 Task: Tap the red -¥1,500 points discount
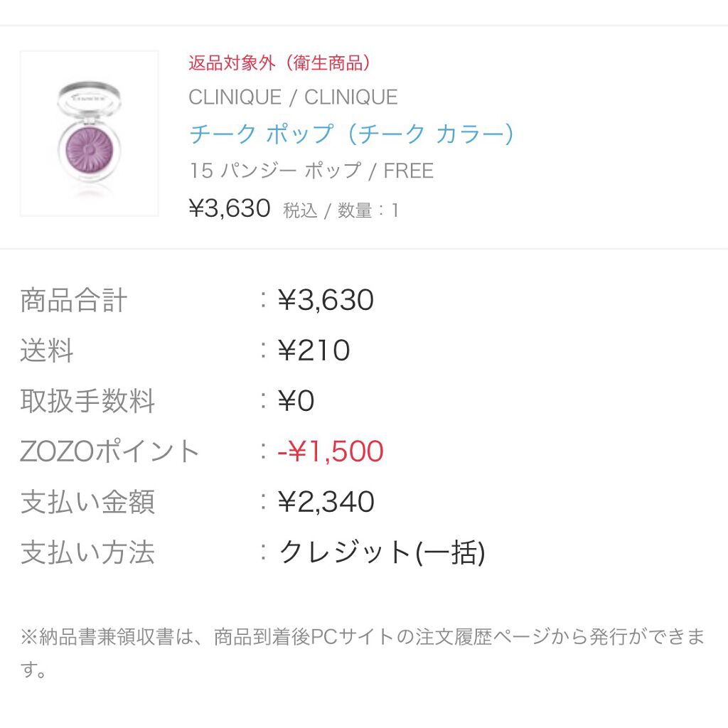pyautogui.click(x=331, y=451)
